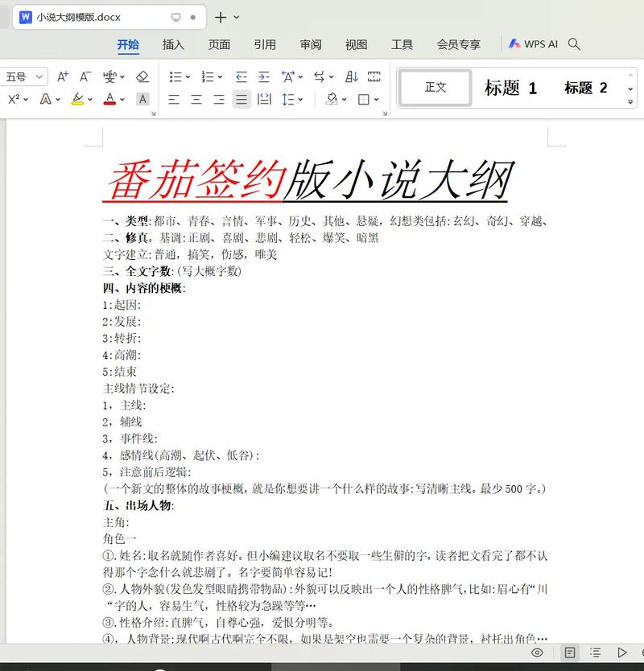The height and width of the screenshot is (671, 644).
Task: Clear formatting with the eraser icon
Action: pyautogui.click(x=142, y=76)
